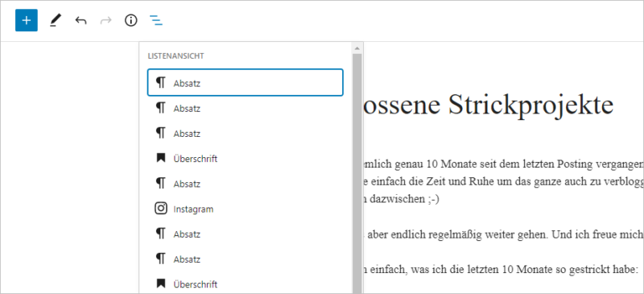Click the list view scrollbar thumb
The height and width of the screenshot is (294, 644).
tap(357, 173)
